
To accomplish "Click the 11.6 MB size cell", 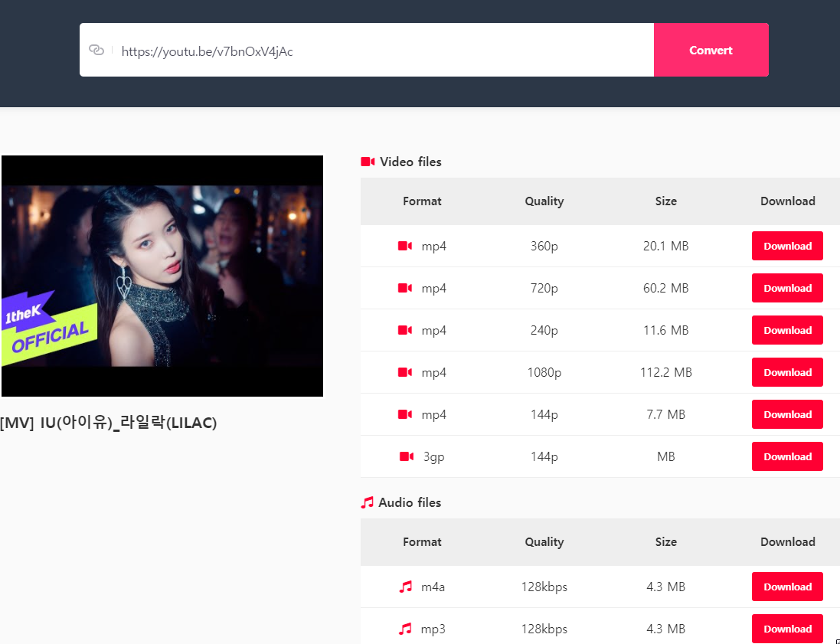I will tap(666, 330).
